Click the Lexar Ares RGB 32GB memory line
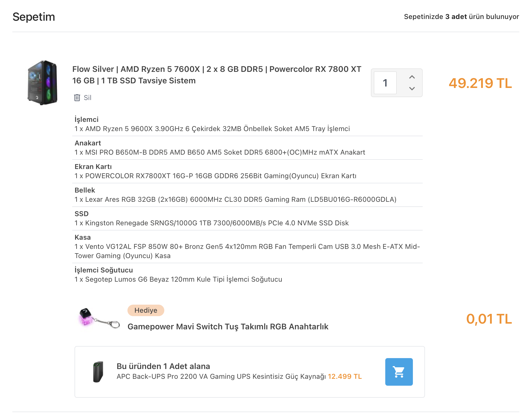The height and width of the screenshot is (415, 532). click(235, 199)
